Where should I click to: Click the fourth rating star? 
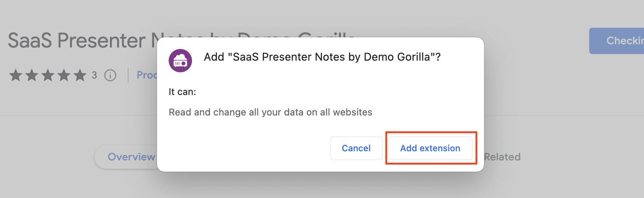(x=64, y=75)
